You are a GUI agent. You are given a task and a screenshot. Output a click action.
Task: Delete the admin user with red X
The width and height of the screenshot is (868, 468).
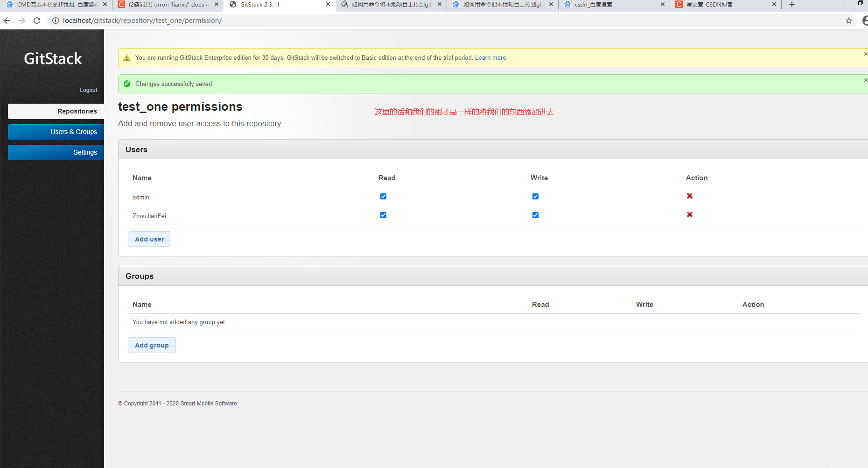click(x=690, y=196)
